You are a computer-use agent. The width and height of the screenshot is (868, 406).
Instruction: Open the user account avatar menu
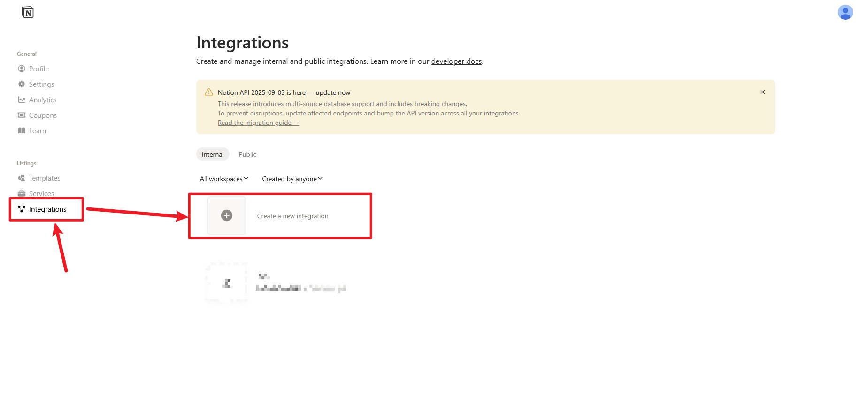(845, 12)
